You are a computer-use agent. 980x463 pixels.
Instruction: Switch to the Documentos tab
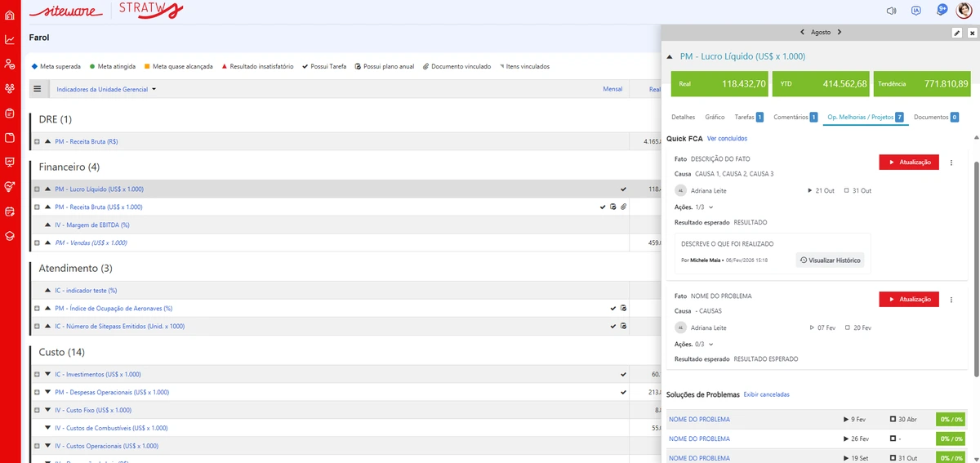coord(936,118)
